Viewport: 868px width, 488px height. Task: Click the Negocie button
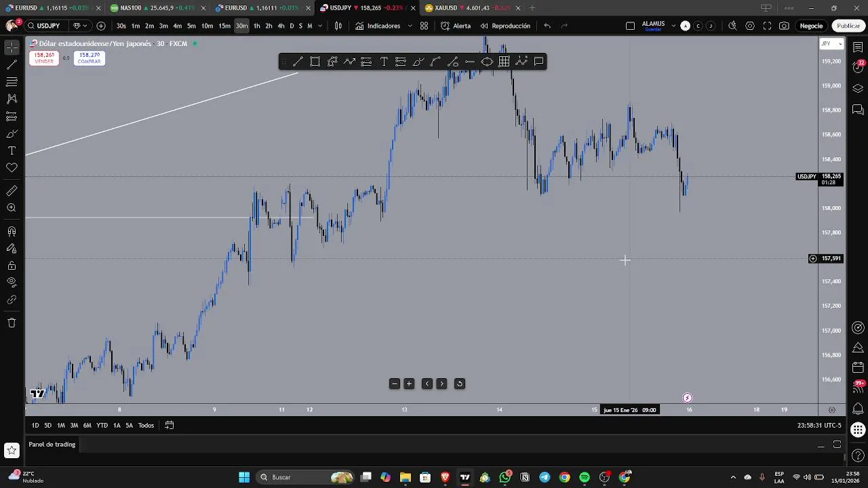pos(811,26)
